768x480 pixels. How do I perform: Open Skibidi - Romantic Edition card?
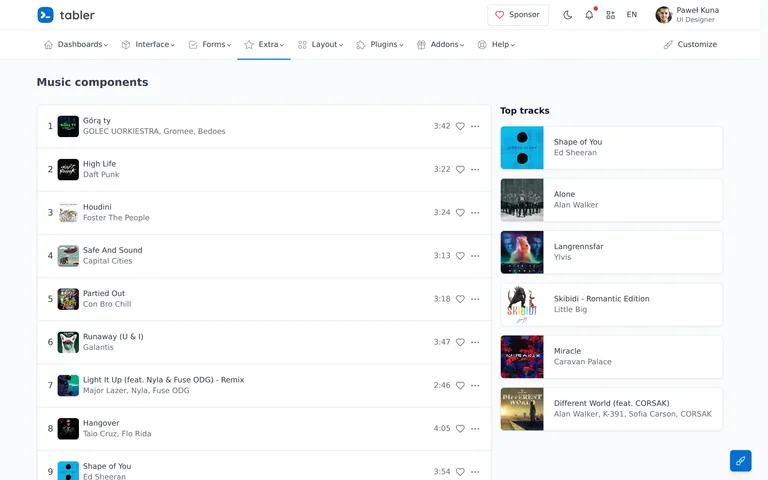click(611, 304)
